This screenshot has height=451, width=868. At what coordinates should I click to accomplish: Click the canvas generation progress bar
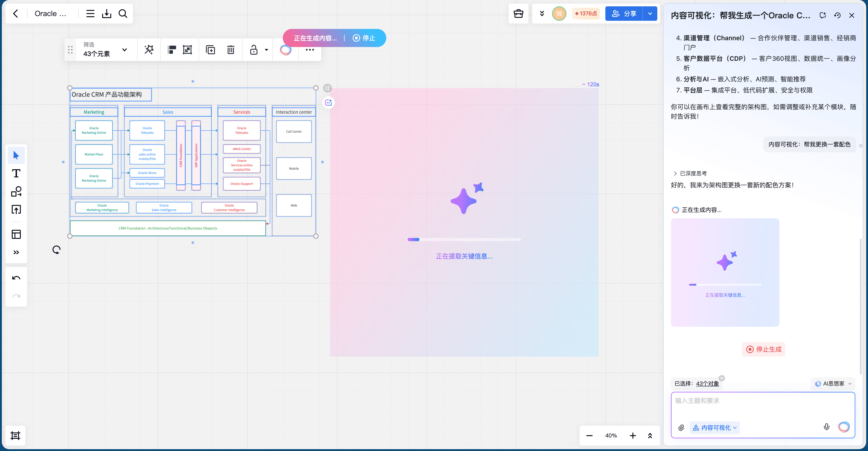[x=464, y=240]
